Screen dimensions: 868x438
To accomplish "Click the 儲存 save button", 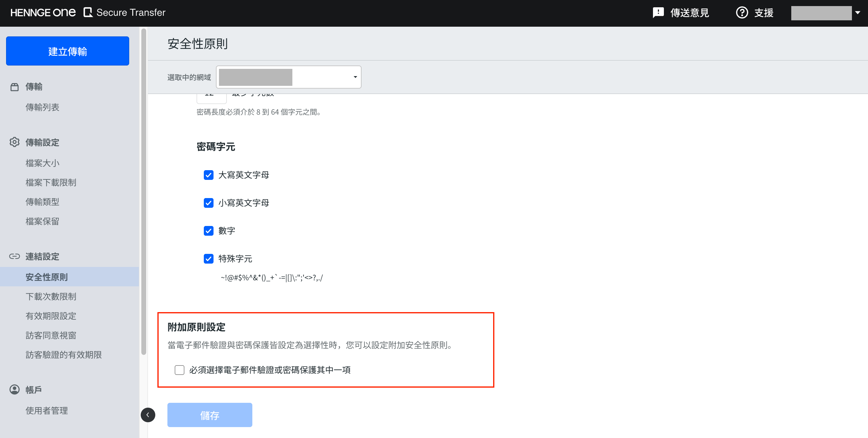I will pyautogui.click(x=210, y=415).
